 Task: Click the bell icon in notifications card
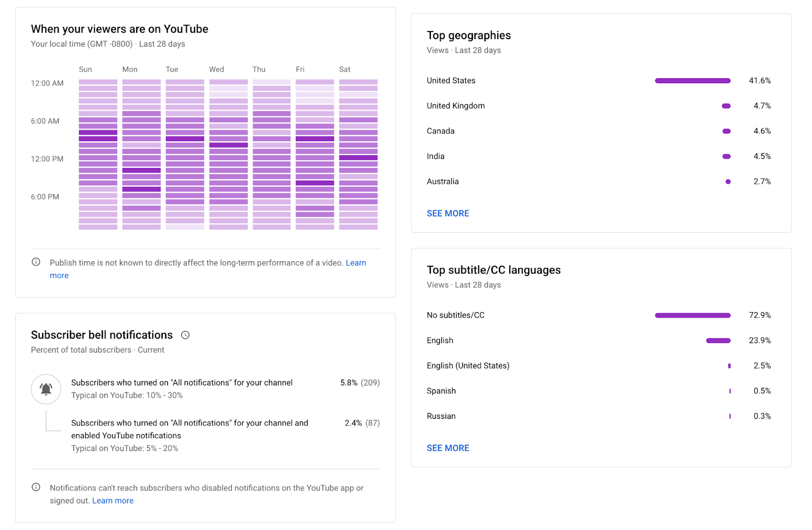(46, 389)
